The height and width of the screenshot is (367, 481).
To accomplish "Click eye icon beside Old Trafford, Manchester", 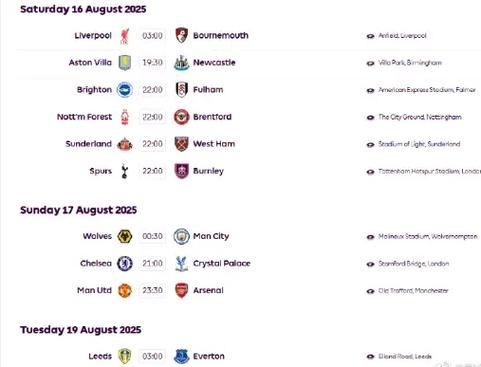I will [370, 291].
